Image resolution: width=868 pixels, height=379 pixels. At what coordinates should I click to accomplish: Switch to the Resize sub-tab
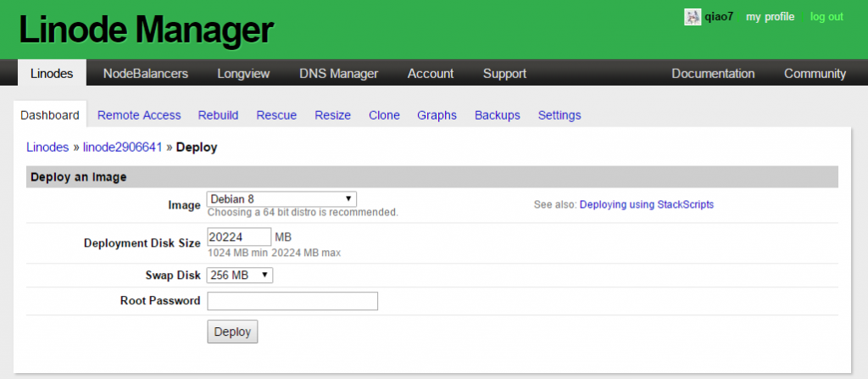(332, 115)
